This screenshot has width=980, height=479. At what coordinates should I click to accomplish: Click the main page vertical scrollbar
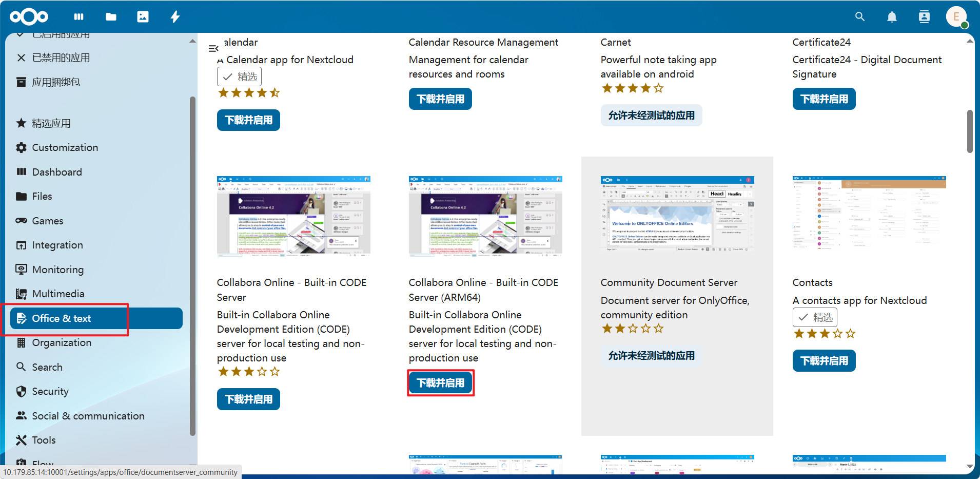[x=970, y=131]
